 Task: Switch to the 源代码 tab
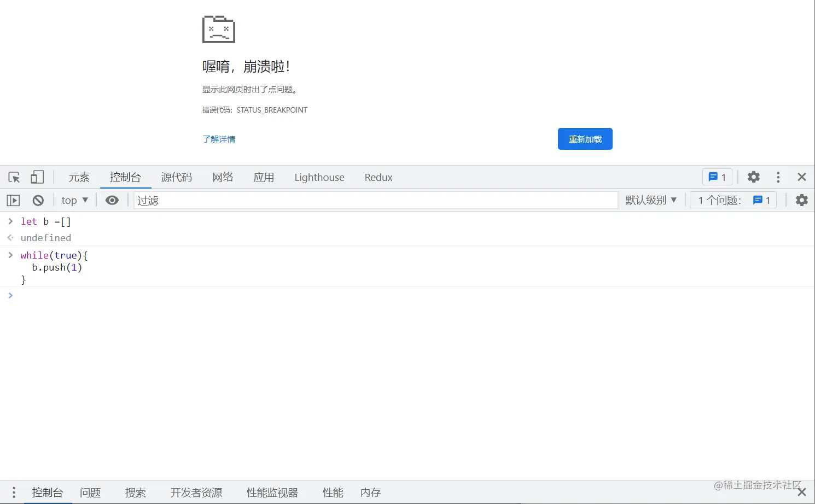(x=177, y=177)
